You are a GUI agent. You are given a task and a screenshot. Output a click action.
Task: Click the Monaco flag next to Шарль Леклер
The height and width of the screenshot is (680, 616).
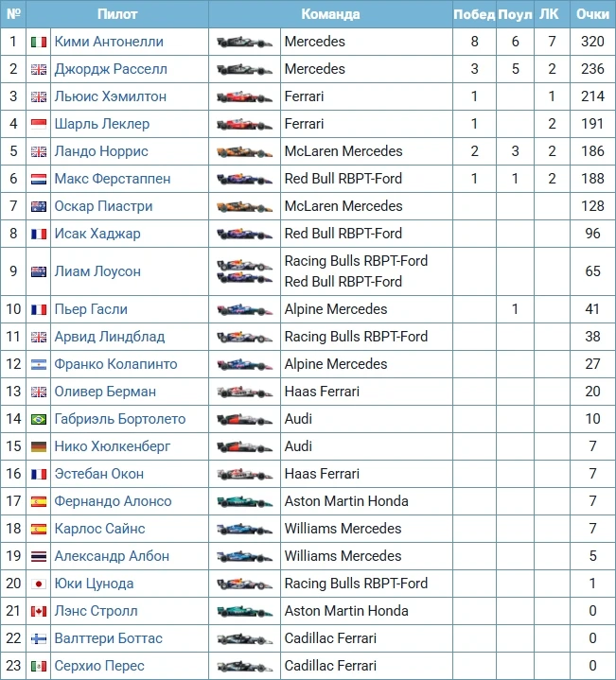coord(39,125)
